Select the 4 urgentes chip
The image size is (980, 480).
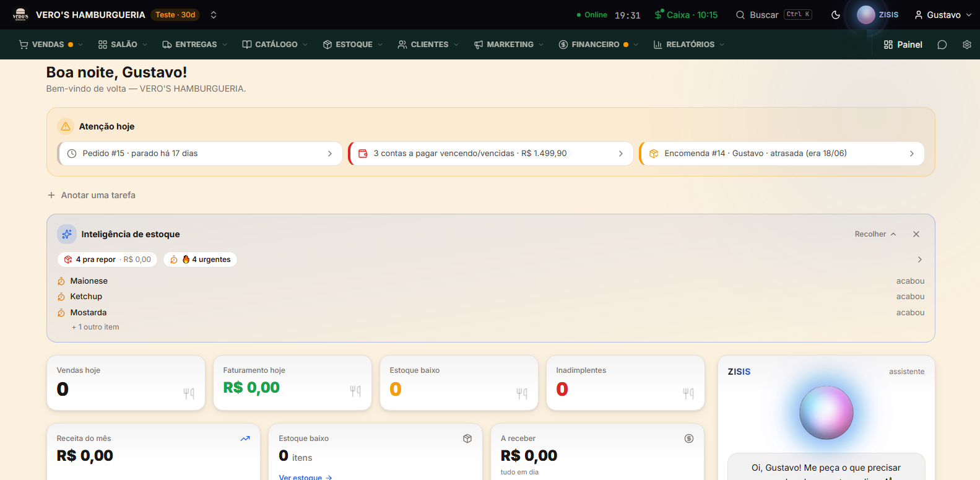[200, 260]
